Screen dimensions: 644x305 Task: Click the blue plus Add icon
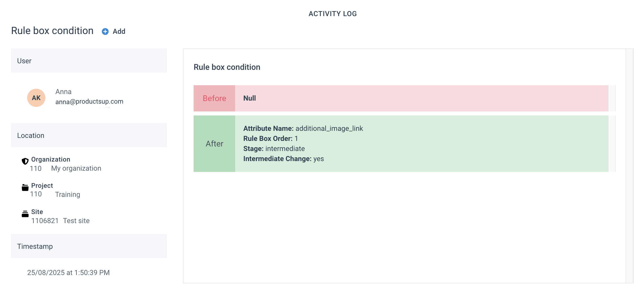[105, 32]
